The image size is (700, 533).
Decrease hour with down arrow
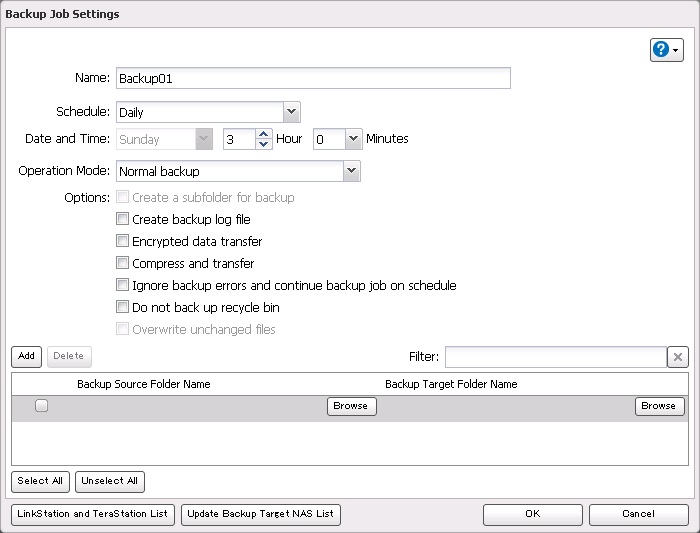pos(263,144)
